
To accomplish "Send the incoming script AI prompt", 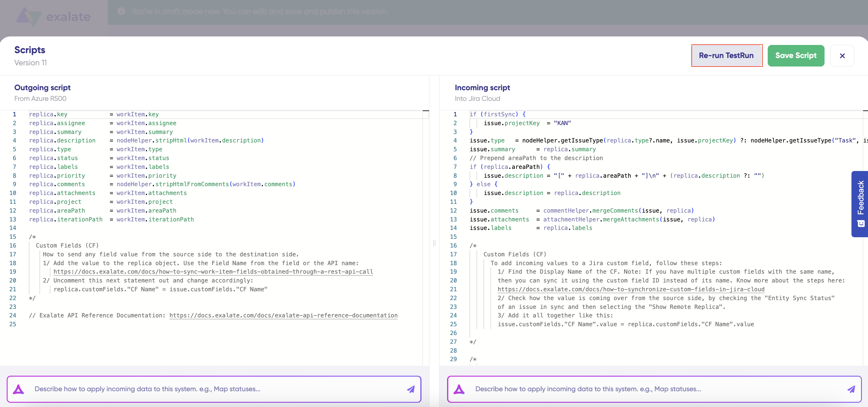I will (851, 389).
